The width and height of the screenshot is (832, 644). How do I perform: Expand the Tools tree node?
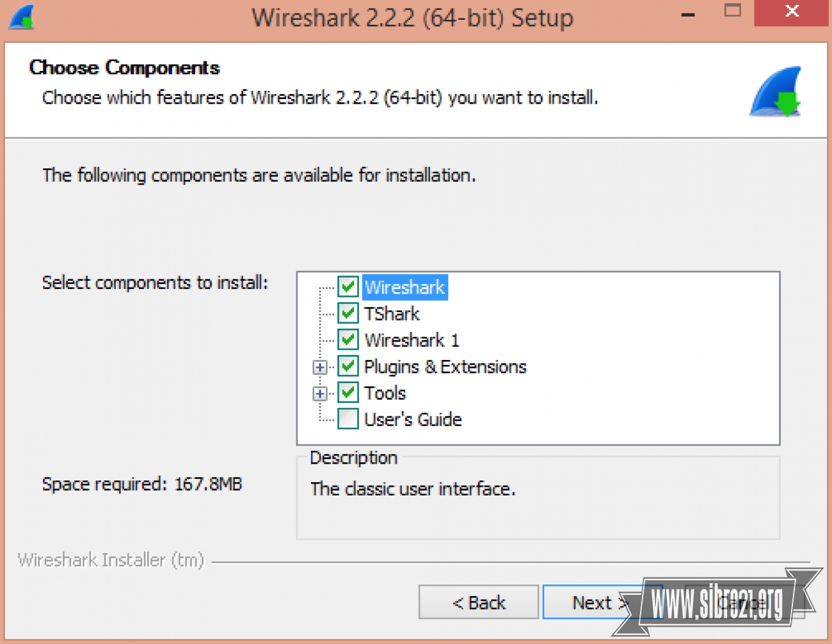[x=320, y=393]
